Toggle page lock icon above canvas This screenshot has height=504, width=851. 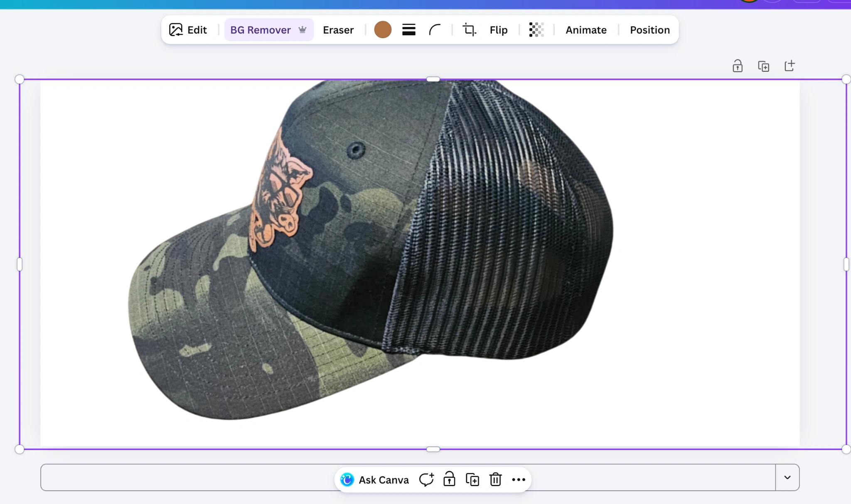737,66
